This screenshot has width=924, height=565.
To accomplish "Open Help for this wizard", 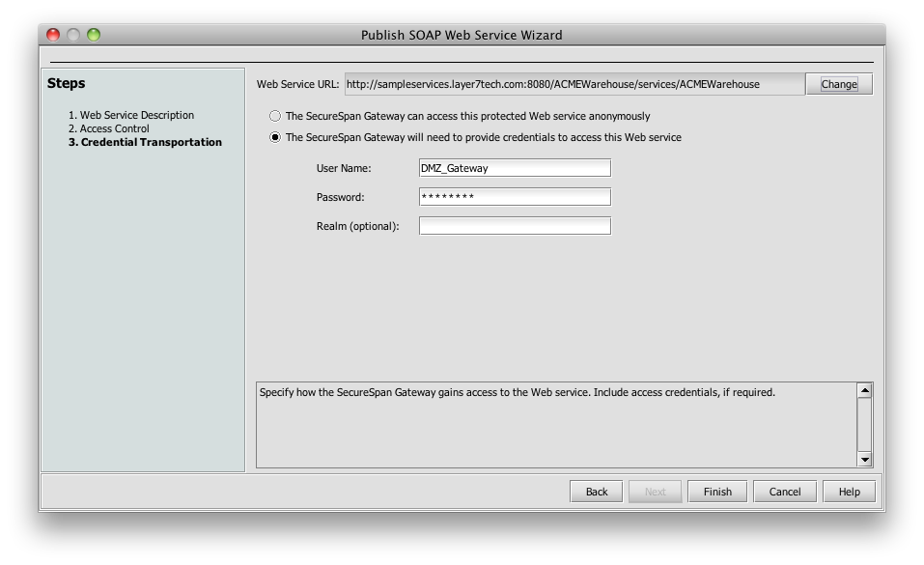I will 849,492.
